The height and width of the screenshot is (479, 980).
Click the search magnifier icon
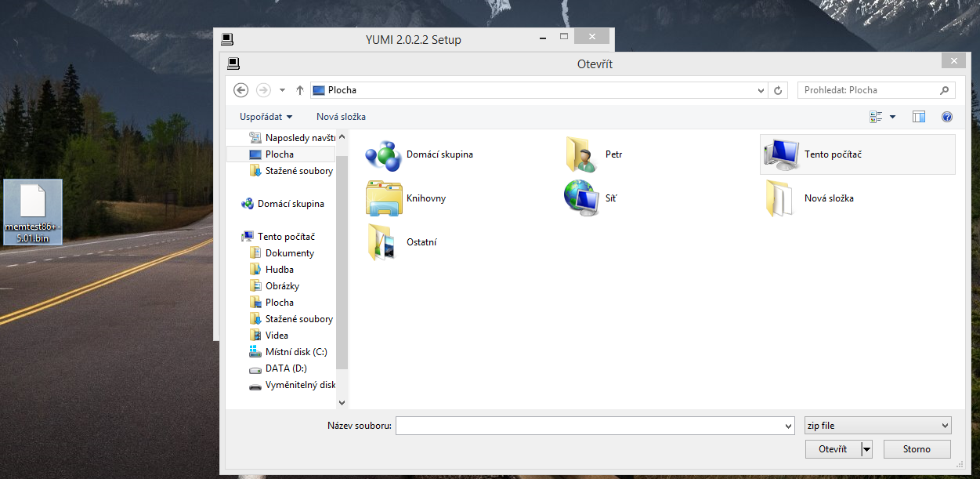(945, 90)
